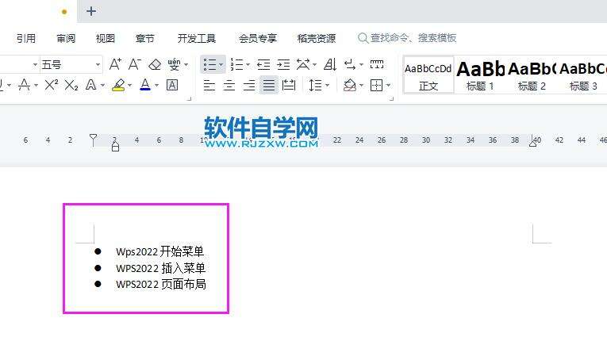Apply text effects with outlined A
The height and width of the screenshot is (364, 607).
point(90,85)
